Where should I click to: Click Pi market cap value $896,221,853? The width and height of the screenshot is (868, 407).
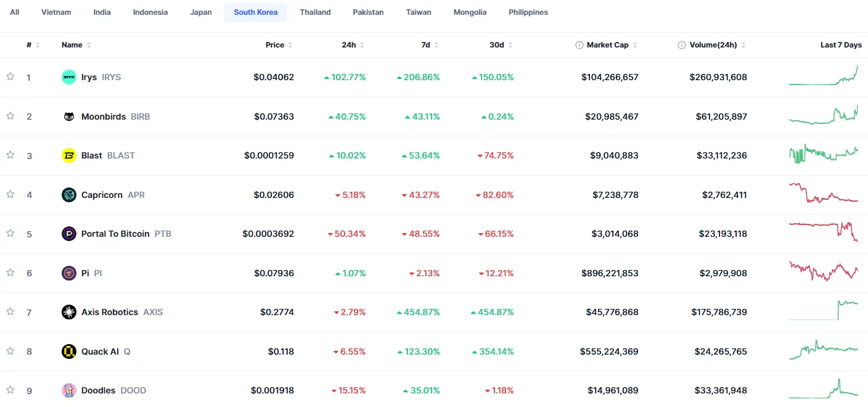pos(610,273)
